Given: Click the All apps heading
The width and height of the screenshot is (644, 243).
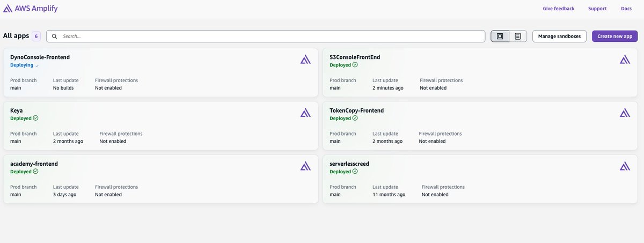Looking at the screenshot, I should [16, 36].
